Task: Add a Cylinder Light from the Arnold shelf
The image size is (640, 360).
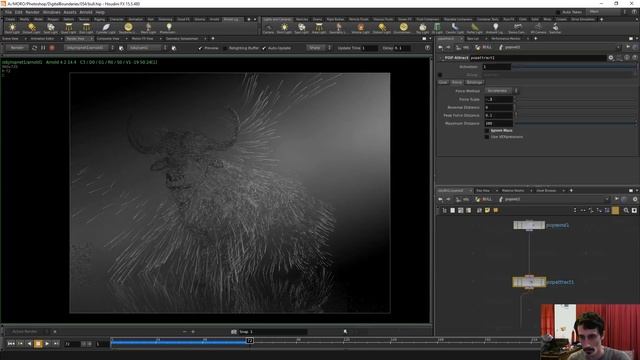Action: 106,28
